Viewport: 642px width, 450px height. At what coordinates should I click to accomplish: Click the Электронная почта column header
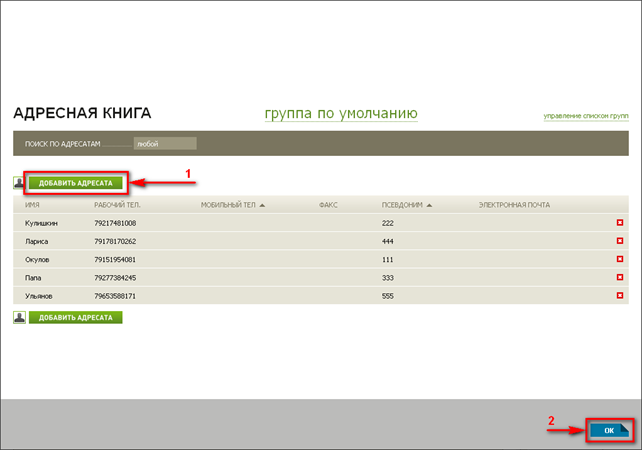tap(514, 205)
